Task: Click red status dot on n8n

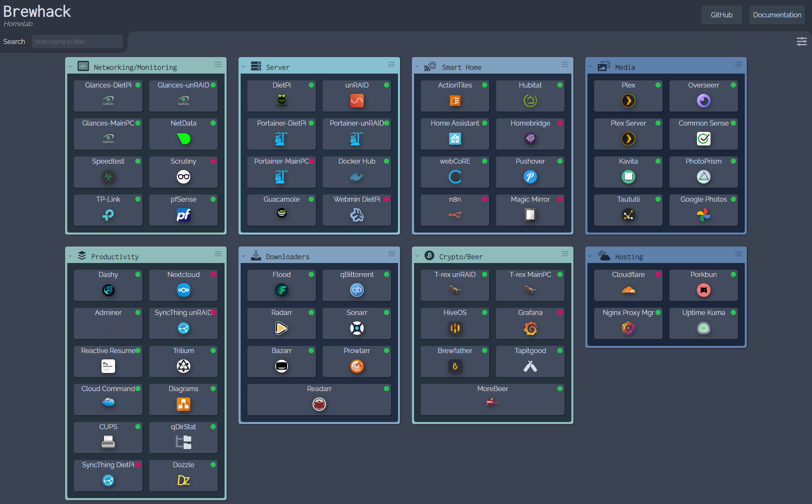Action: click(x=485, y=200)
